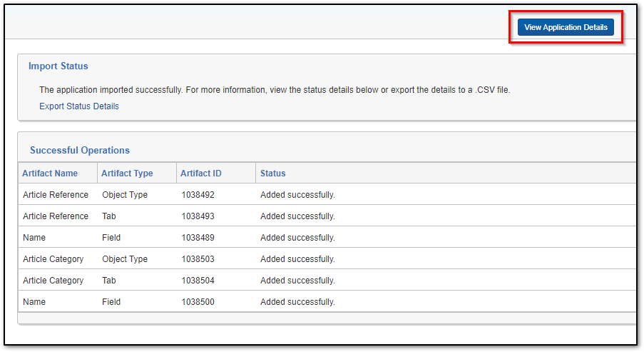
Task: Click Tab cell for ID 1038493
Action: [x=109, y=216]
